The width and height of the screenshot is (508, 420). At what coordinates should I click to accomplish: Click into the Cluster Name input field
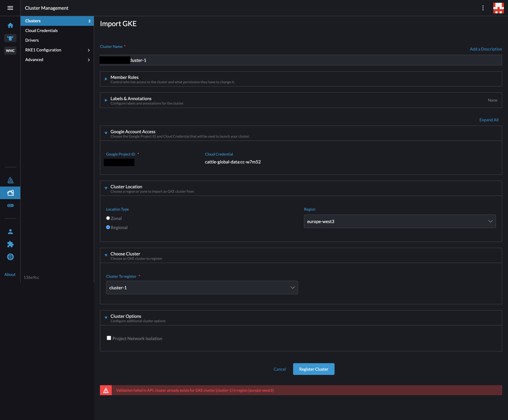(314, 60)
